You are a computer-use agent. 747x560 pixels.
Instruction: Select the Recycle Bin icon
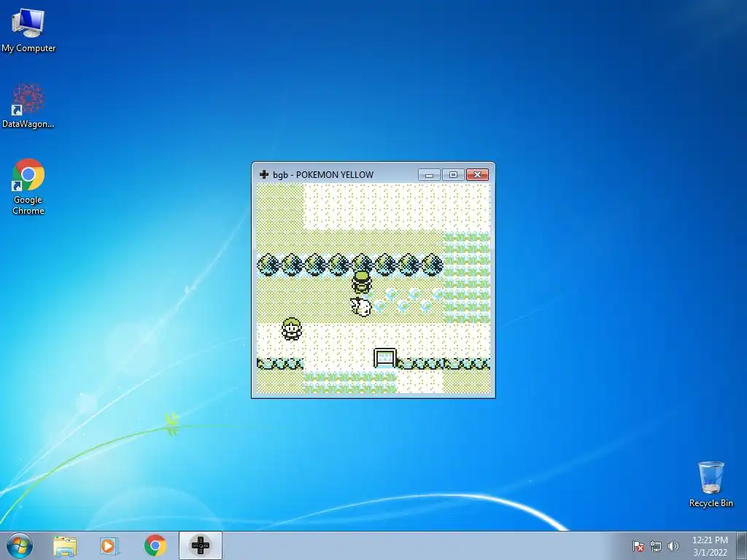711,484
